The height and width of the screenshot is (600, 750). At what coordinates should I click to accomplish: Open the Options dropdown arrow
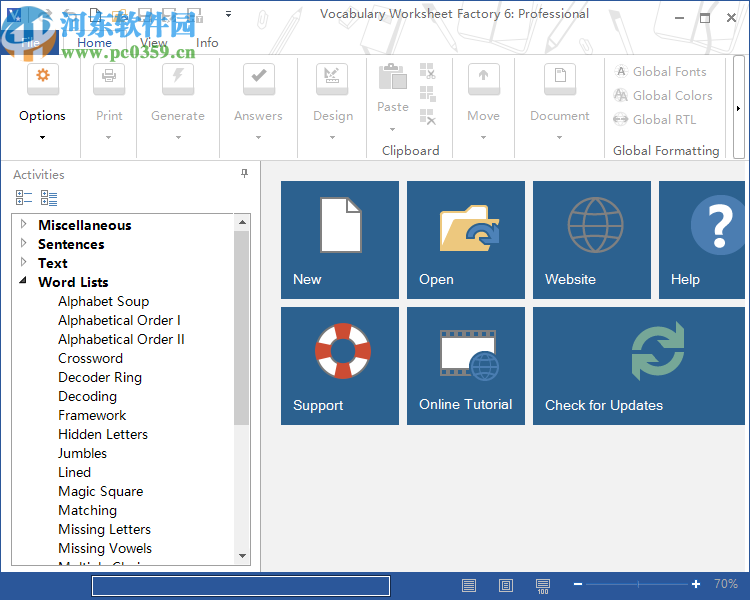click(x=43, y=137)
